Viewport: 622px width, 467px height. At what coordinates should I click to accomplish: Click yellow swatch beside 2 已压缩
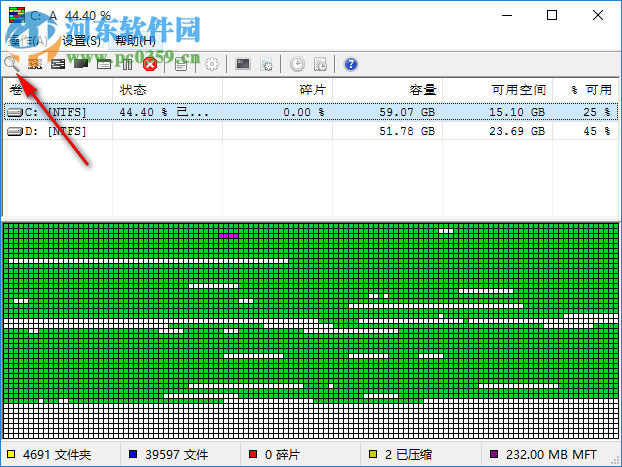click(373, 454)
